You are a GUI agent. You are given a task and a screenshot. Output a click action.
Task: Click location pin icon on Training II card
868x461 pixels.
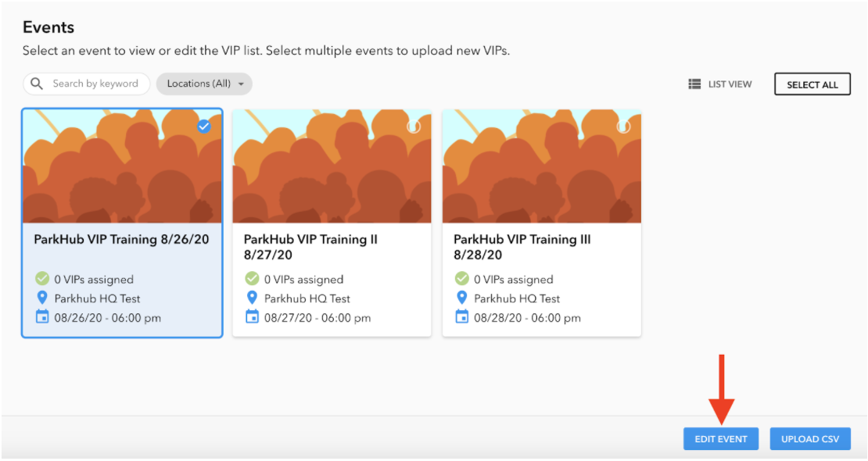(252, 298)
